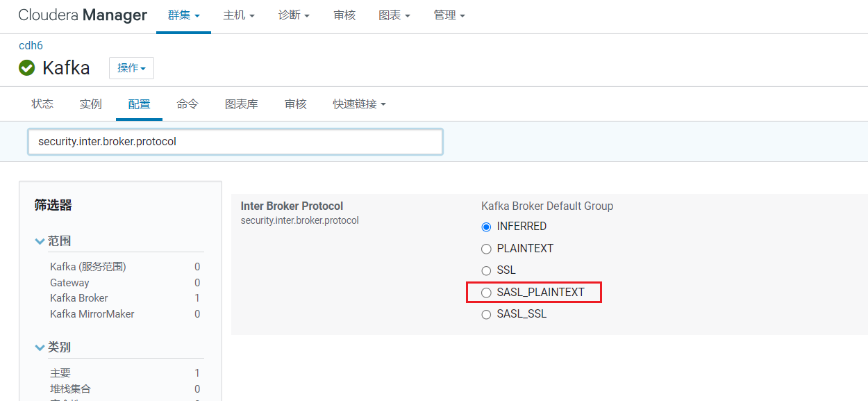This screenshot has height=401, width=868.
Task: Open the 主机 menu
Action: click(x=239, y=15)
